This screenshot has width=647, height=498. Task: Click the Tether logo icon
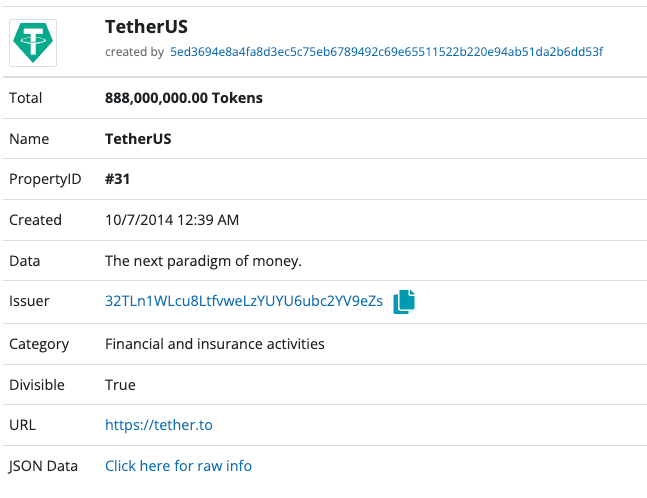[x=33, y=43]
